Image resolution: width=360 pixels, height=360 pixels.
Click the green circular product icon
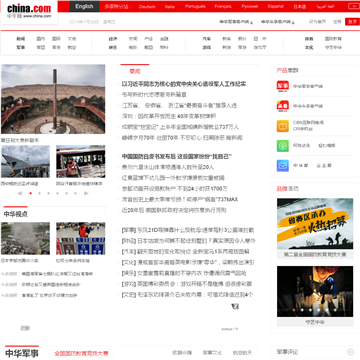pos(283,146)
